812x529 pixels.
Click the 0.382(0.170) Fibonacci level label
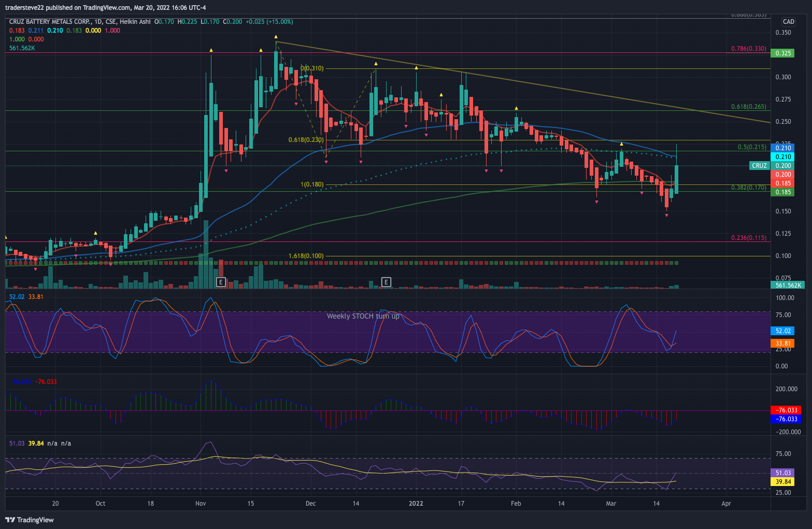click(x=749, y=188)
